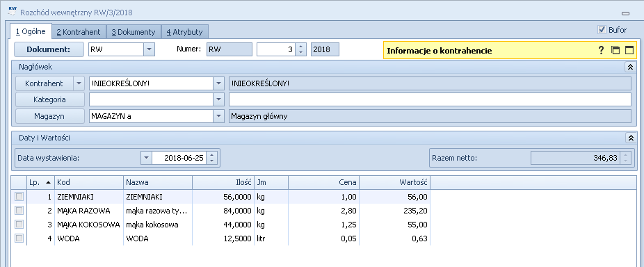Select the MĄKA RAZOWA code cell
644x267 pixels.
pos(89,211)
